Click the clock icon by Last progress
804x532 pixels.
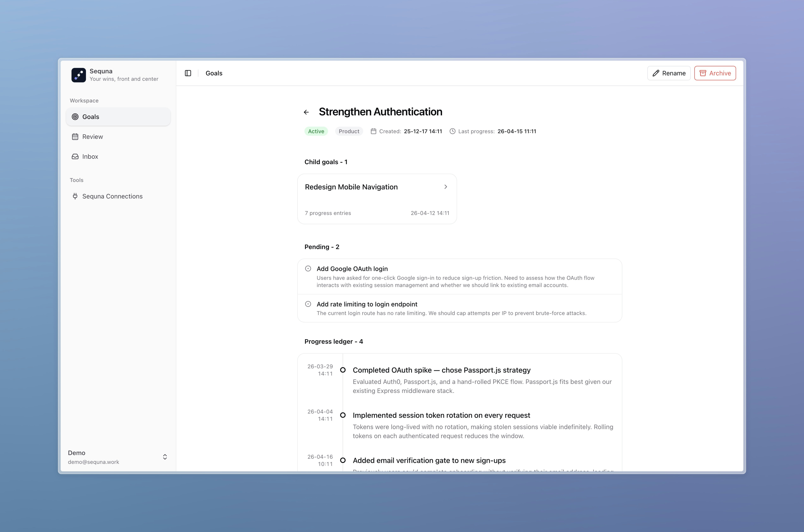452,131
